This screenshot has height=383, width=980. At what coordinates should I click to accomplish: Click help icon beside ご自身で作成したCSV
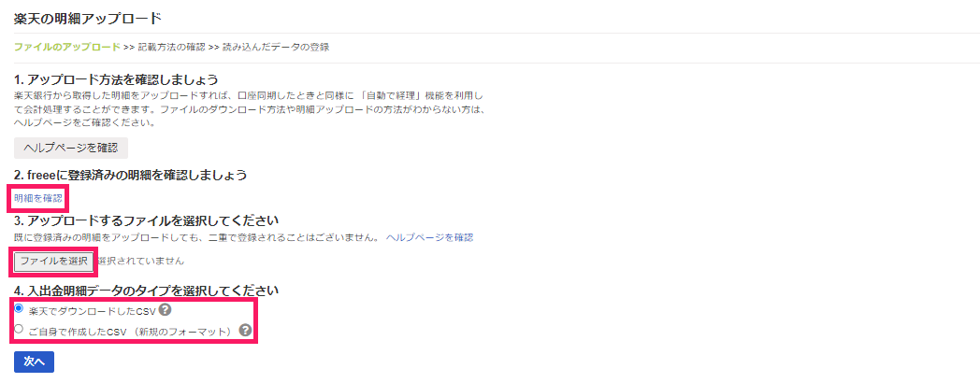(x=246, y=330)
